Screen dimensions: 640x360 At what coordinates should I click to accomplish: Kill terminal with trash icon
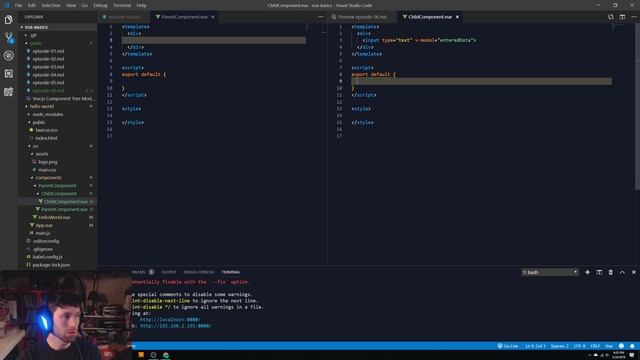click(x=611, y=272)
